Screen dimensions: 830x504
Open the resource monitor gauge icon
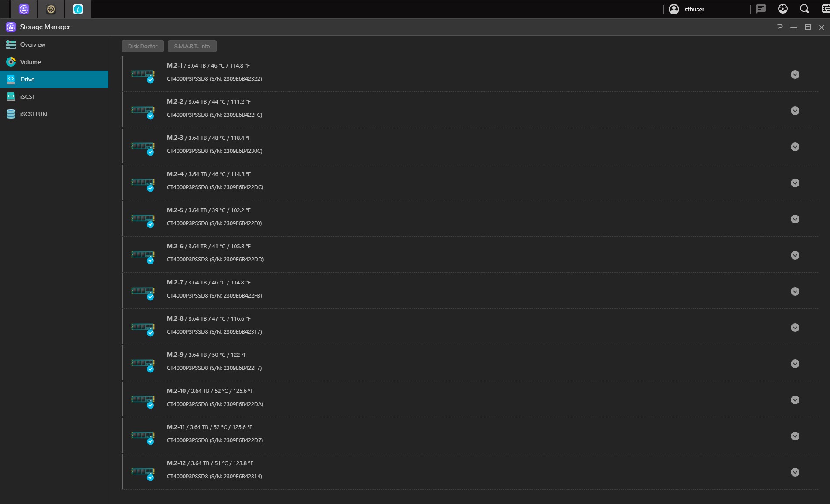[x=783, y=9]
